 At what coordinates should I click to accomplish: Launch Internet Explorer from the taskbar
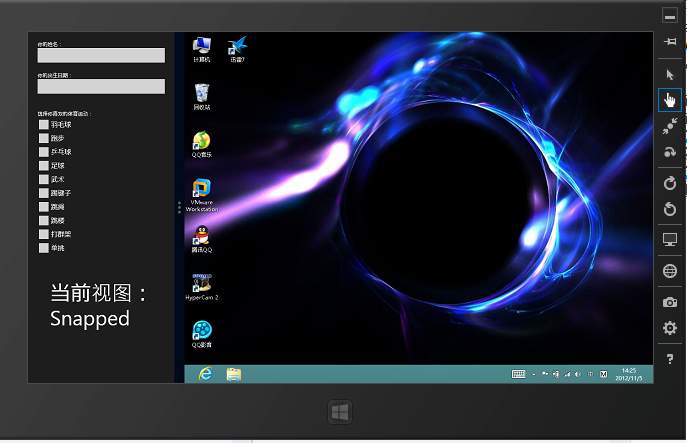[x=205, y=374]
